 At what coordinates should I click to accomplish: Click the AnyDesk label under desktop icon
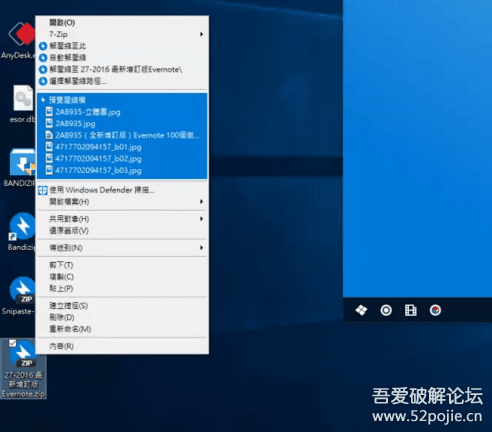pyautogui.click(x=18, y=55)
